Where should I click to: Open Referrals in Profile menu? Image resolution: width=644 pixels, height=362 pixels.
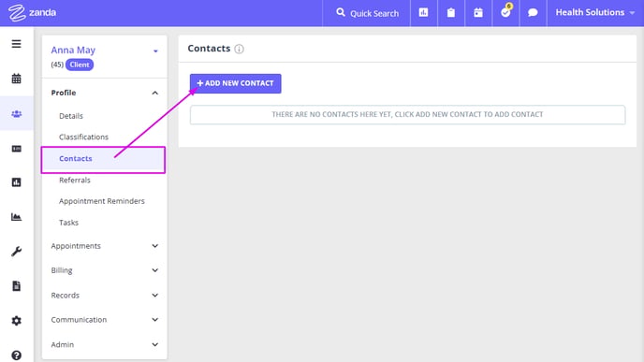pos(75,180)
